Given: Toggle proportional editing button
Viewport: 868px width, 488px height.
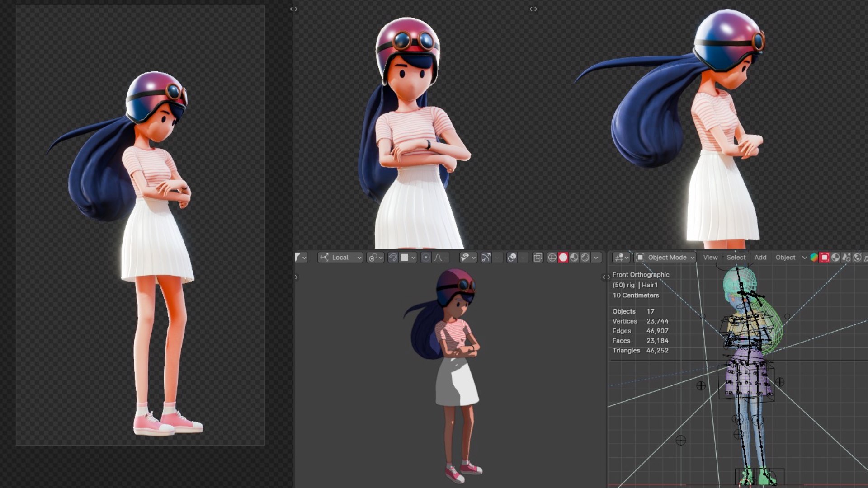Looking at the screenshot, I should (426, 258).
